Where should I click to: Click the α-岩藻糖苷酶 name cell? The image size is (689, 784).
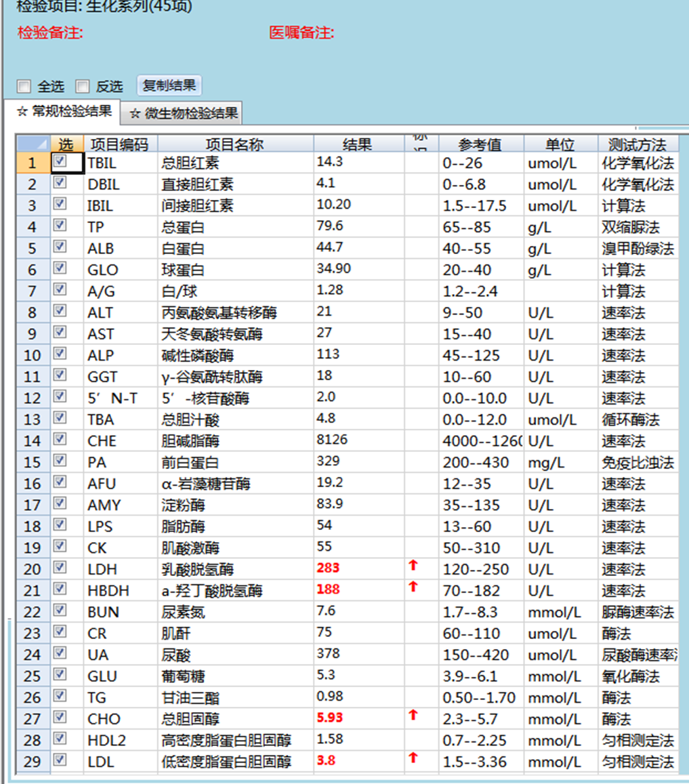[236, 484]
